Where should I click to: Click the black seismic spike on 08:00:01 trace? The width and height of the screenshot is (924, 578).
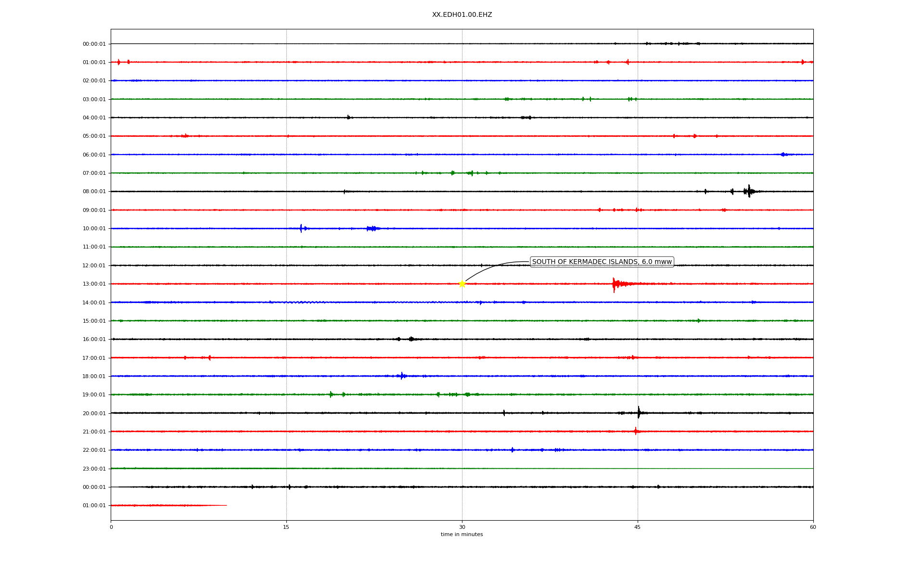749,191
